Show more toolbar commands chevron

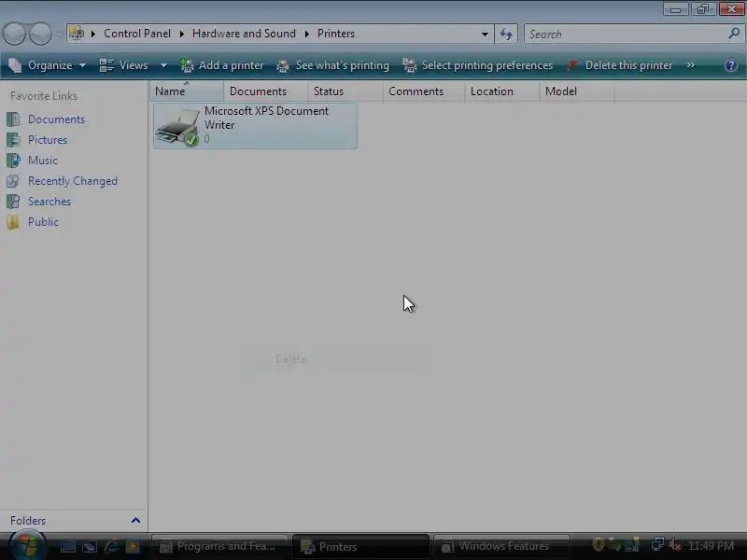pos(691,65)
